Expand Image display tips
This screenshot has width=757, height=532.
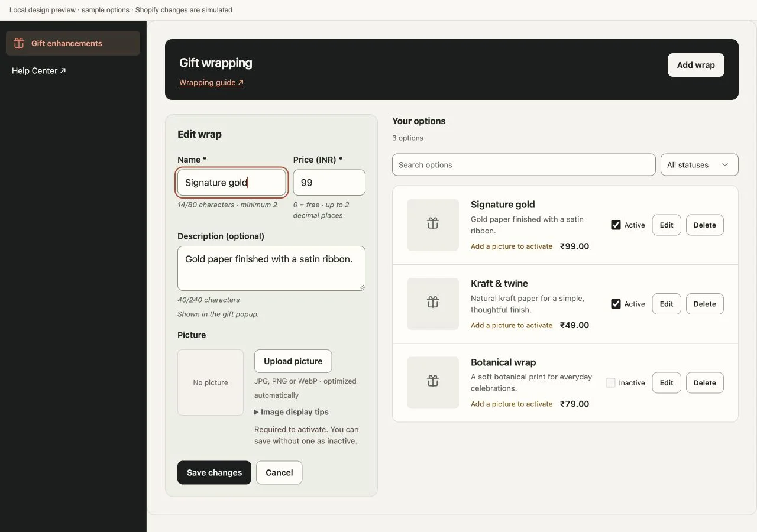(x=292, y=412)
